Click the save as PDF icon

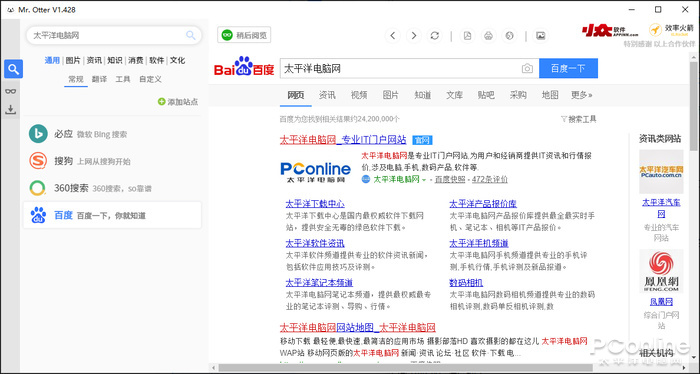click(x=467, y=36)
